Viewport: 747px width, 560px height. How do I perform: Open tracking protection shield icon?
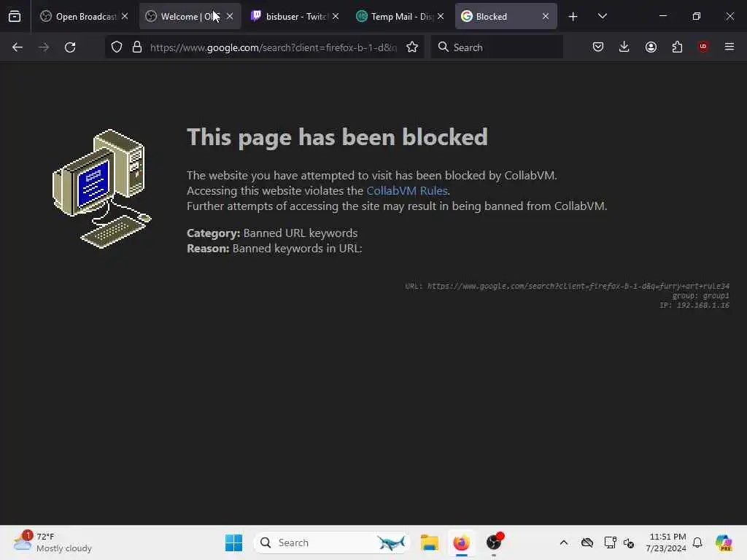click(x=117, y=47)
